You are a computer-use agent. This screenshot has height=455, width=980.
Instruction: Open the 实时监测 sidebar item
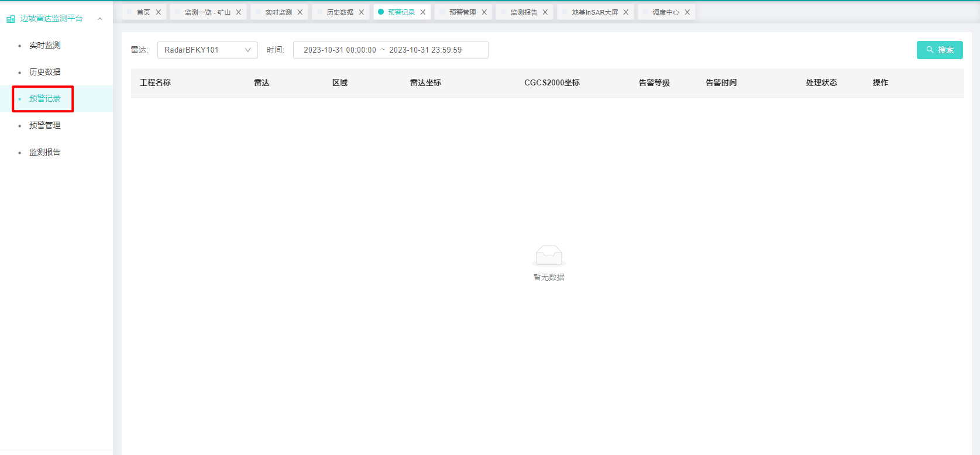tap(45, 45)
